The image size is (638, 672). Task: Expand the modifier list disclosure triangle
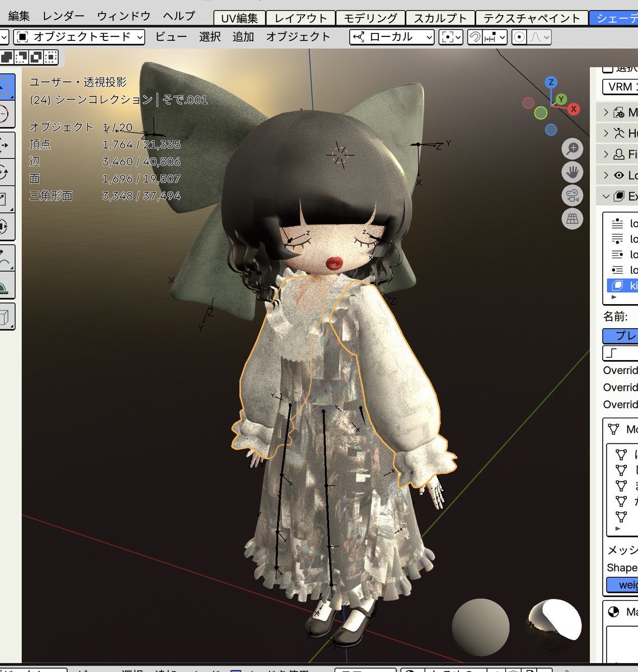tap(618, 529)
